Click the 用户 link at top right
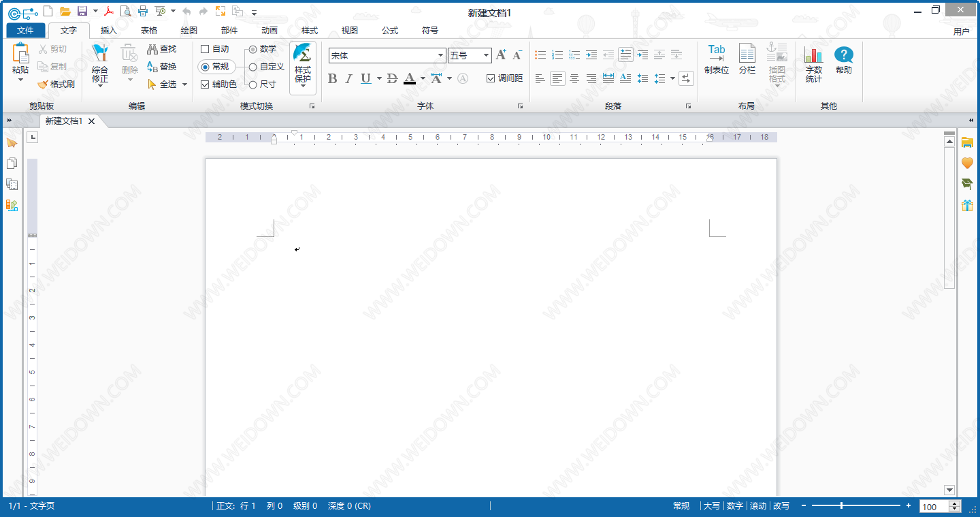The height and width of the screenshot is (517, 980). point(962,31)
